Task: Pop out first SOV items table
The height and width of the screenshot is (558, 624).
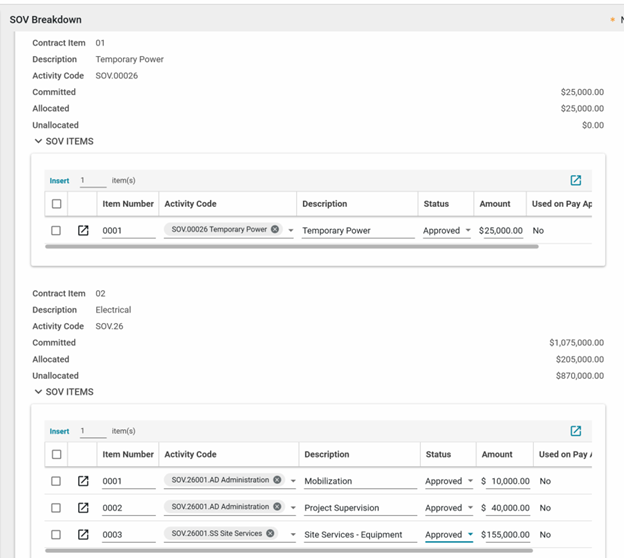Action: [575, 181]
